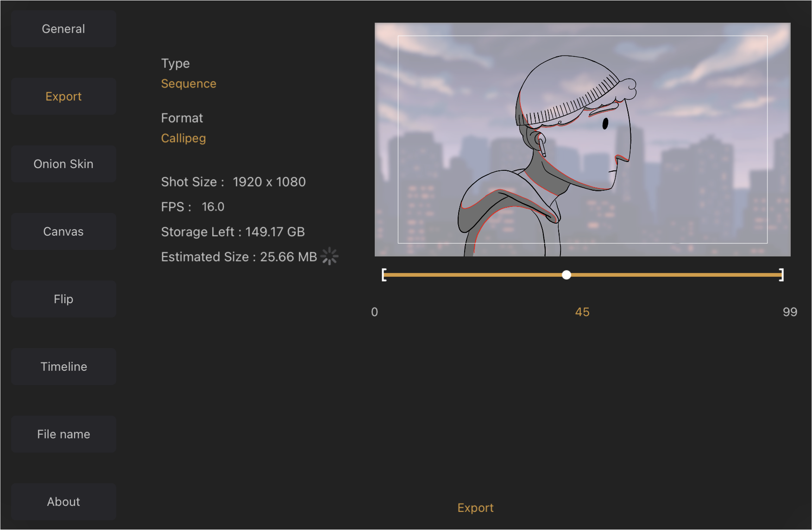The image size is (812, 530).
Task: Click the left range bracket on slider
Action: click(384, 275)
